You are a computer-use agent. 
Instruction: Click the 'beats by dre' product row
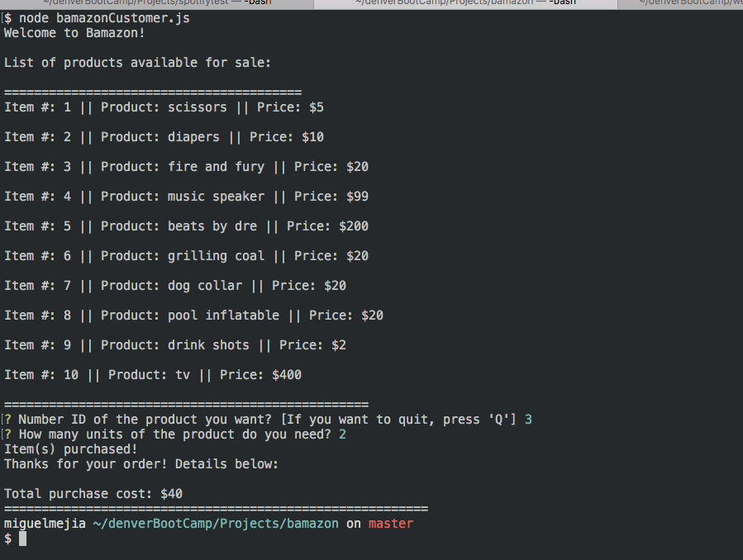(x=186, y=226)
